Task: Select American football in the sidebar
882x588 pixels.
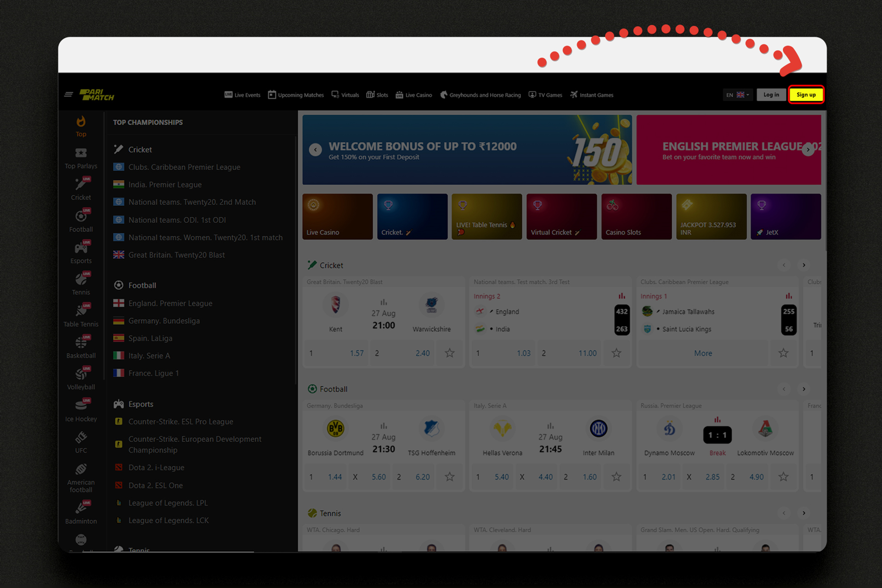Action: point(81,478)
